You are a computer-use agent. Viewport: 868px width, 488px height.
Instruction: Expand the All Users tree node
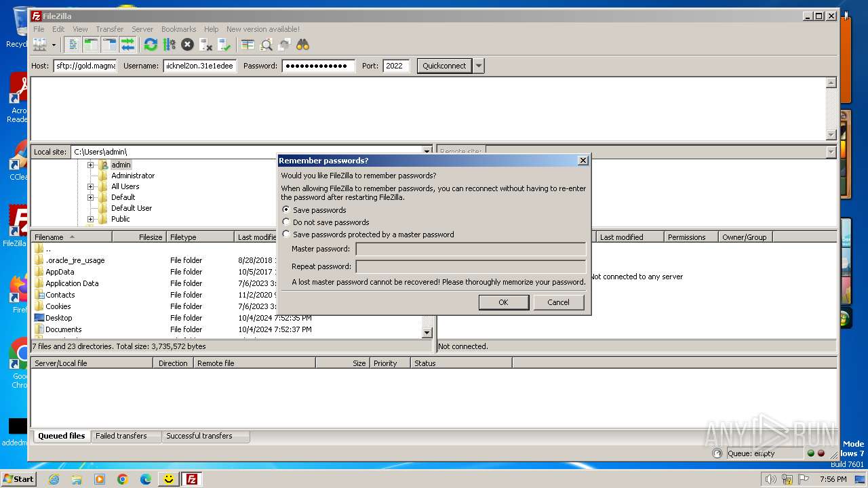[x=90, y=186]
